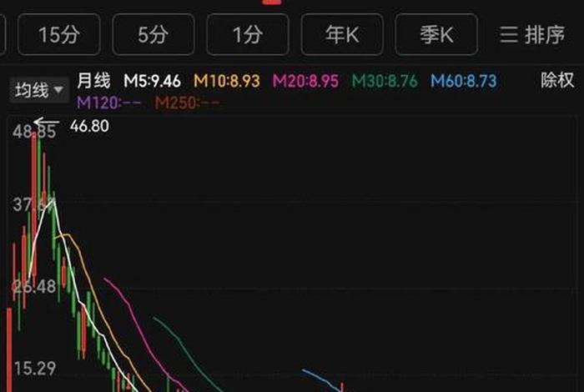
Task: Open the 1分 minute chart
Action: tap(248, 35)
